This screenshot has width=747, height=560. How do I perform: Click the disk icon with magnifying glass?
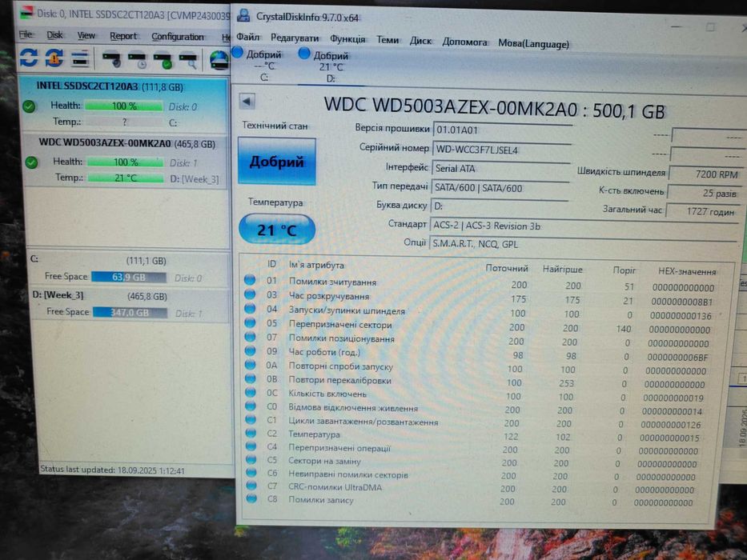click(x=188, y=61)
